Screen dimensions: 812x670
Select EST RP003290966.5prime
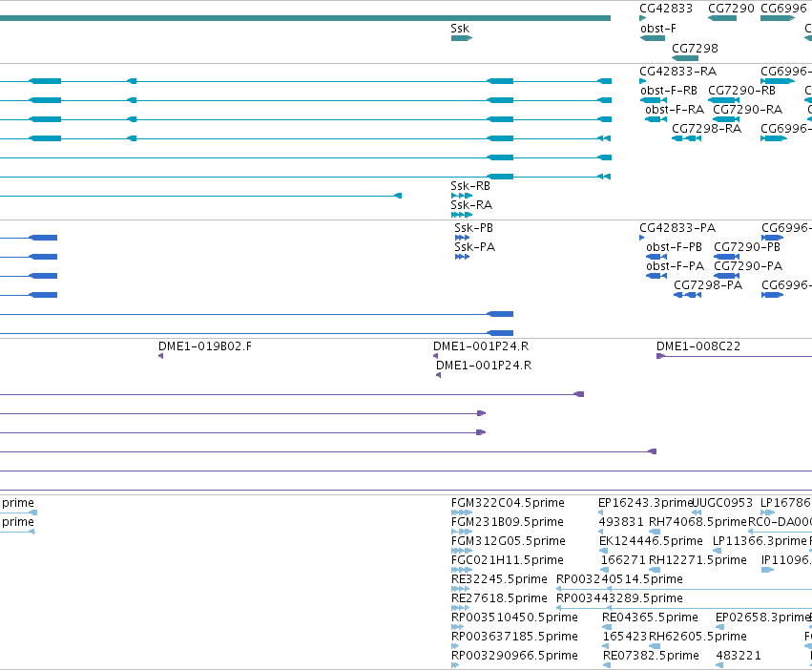[514, 656]
